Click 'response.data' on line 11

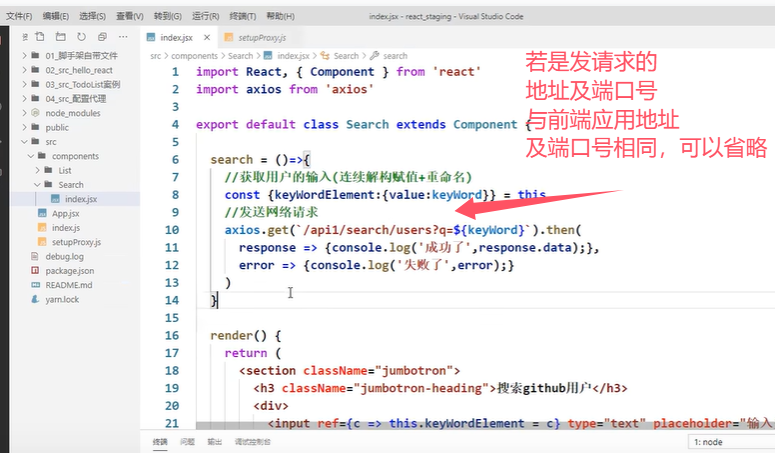tap(525, 247)
